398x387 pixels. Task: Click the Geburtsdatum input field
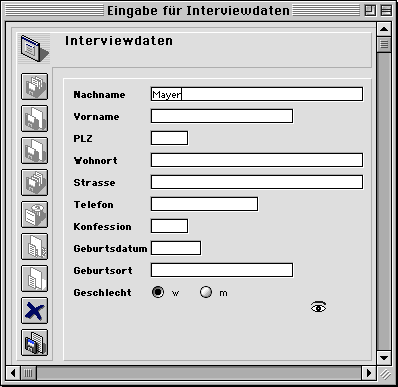(x=176, y=248)
